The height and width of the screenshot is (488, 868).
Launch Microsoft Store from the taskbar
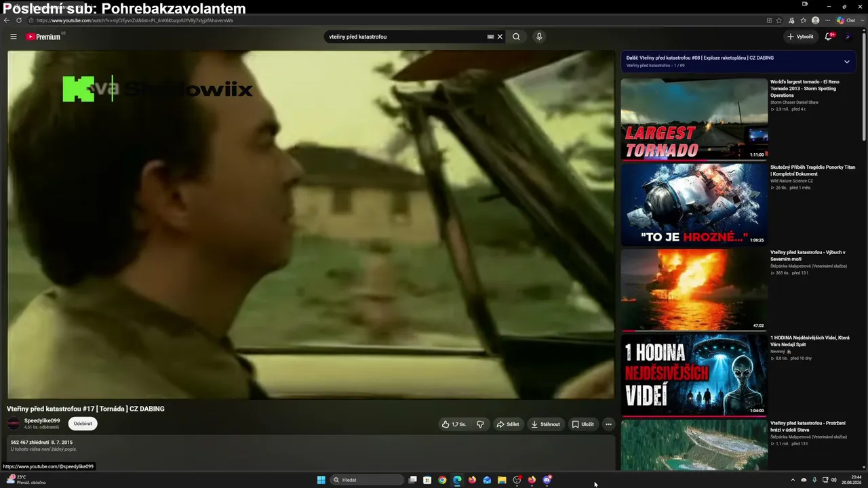point(427,480)
